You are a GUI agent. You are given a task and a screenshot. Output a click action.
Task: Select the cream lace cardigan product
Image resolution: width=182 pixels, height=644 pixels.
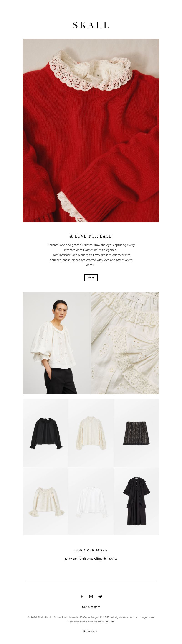pyautogui.click(x=91, y=433)
